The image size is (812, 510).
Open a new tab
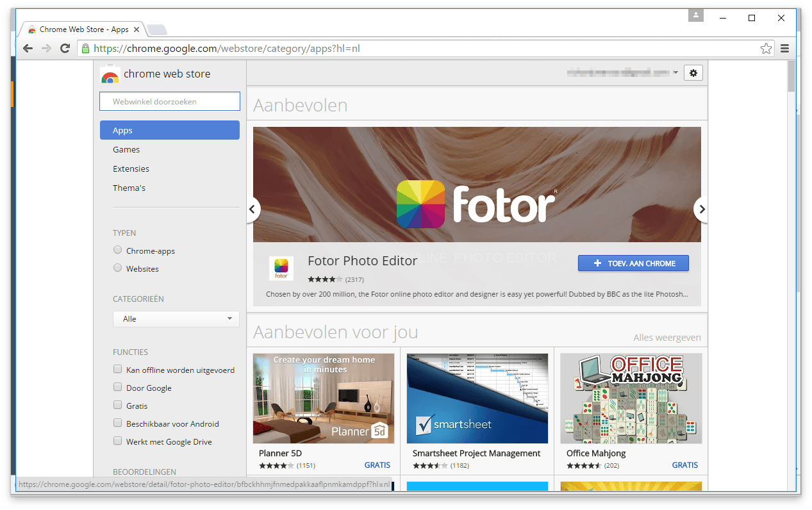157,29
